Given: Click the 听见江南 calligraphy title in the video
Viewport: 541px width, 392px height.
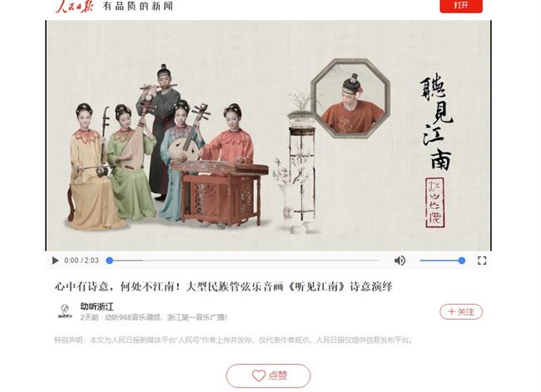Looking at the screenshot, I should click(436, 122).
